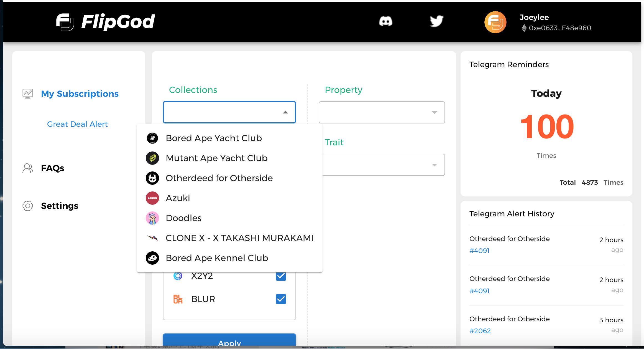Click the BLUR marketplace icon
The image size is (644, 349).
(178, 299)
